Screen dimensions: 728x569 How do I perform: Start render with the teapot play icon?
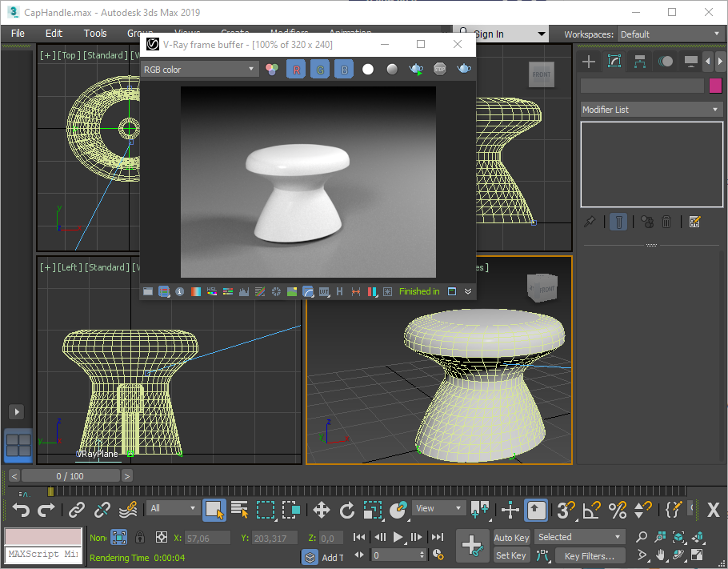(x=416, y=70)
